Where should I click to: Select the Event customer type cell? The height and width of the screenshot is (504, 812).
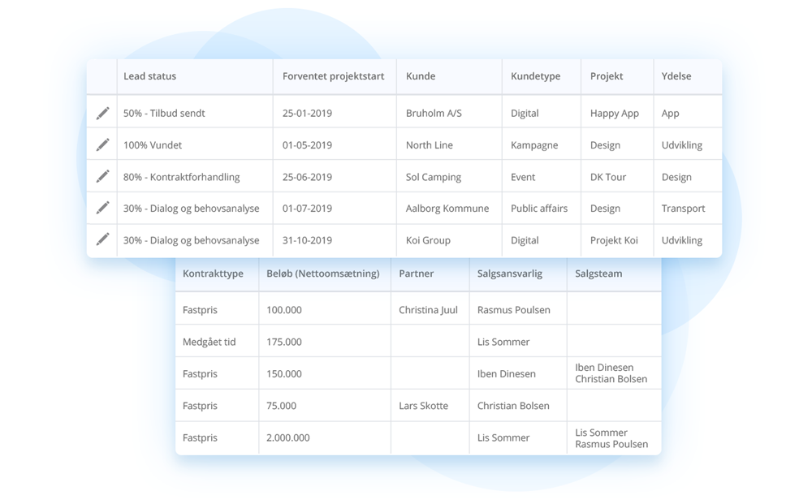click(x=541, y=177)
